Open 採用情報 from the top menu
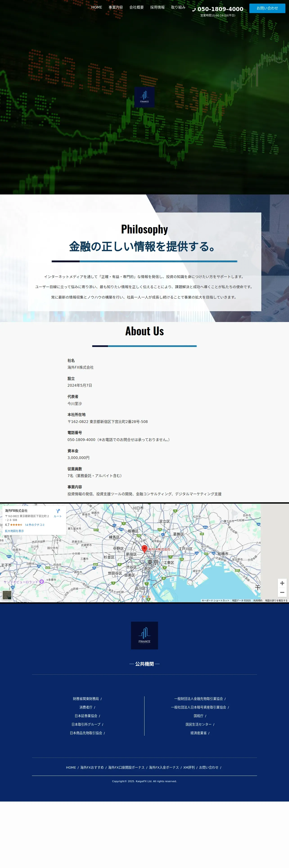This screenshot has height=868, width=289. pyautogui.click(x=157, y=7)
